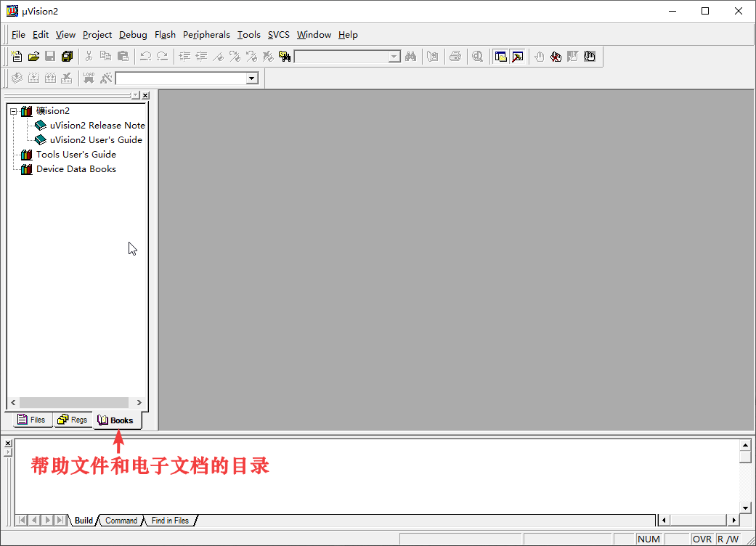Open uVision2 Release Notes book
Image resolution: width=756 pixels, height=546 pixels.
click(x=97, y=126)
